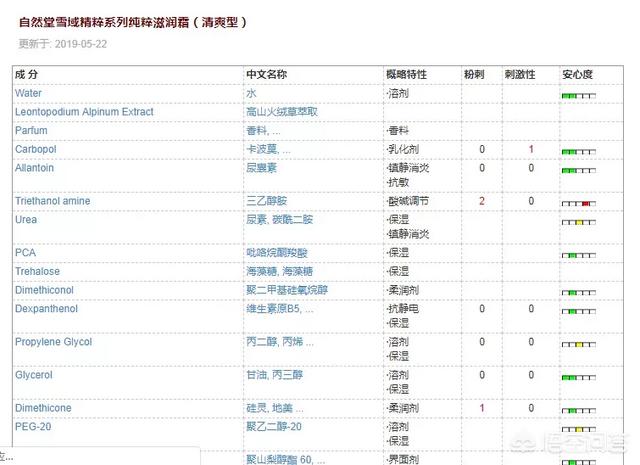
Task: Click the safety bar in Glycerol row
Action: [579, 378]
